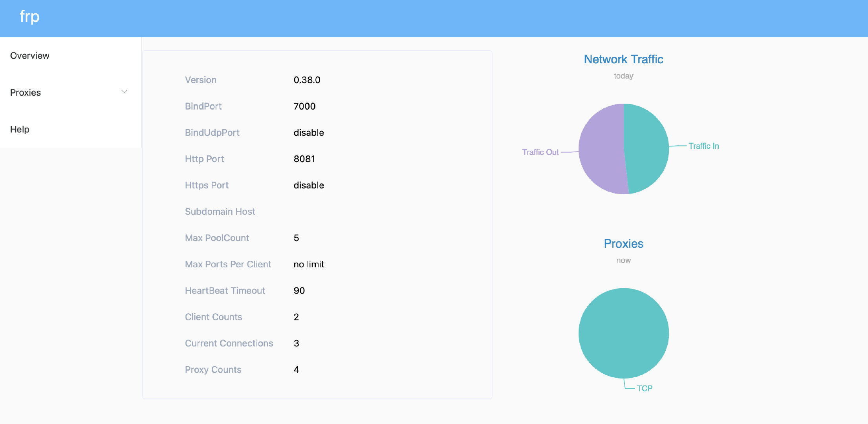Click the 'today' chart subtitle
The height and width of the screenshot is (424, 868).
coord(623,76)
